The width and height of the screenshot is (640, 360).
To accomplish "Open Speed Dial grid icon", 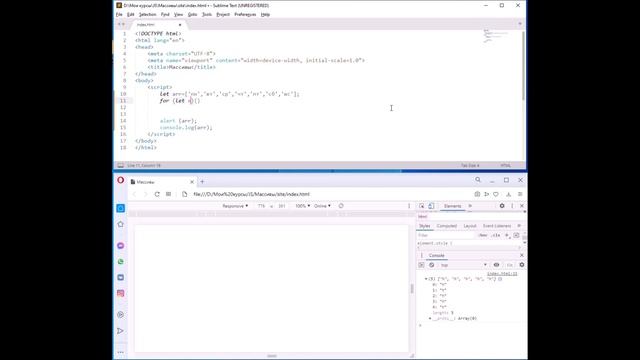I will pyautogui.click(x=169, y=194).
